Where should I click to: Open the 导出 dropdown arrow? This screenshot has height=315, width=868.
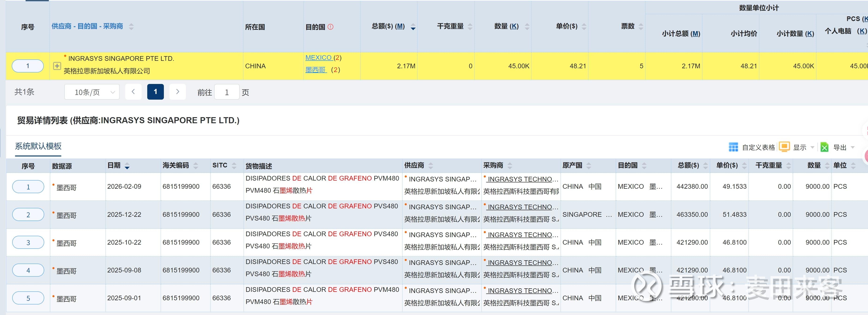(x=853, y=147)
